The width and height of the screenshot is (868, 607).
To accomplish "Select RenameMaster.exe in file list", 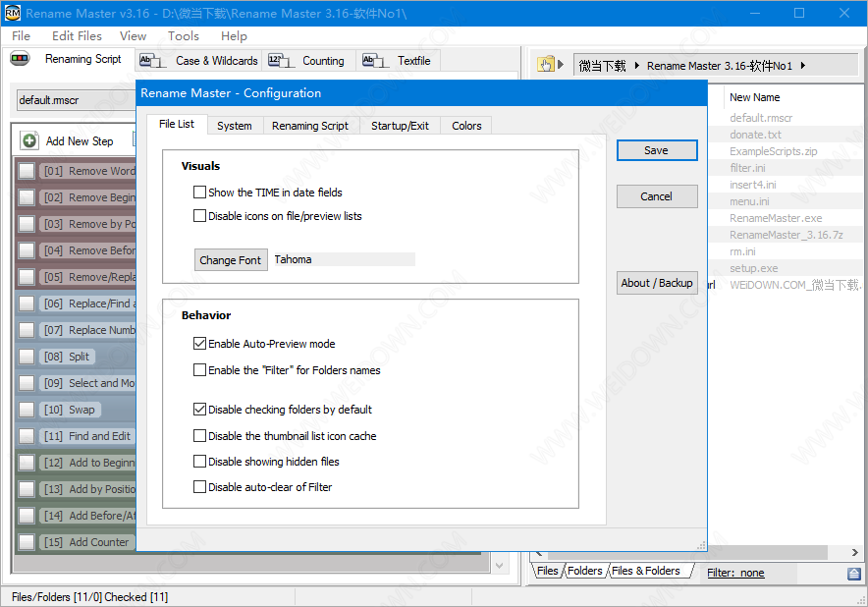I will point(776,218).
